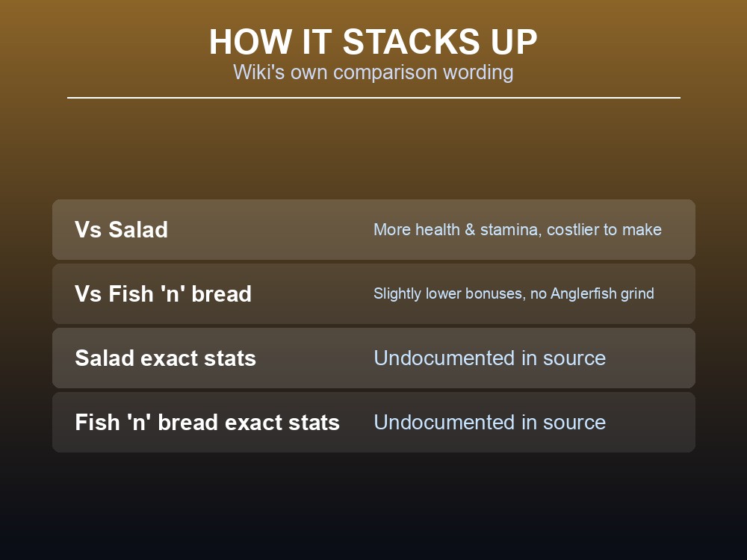Select the 'Vs Fish 'n' bread' row label
Image resolution: width=747 pixels, height=560 pixels.
[x=163, y=293]
